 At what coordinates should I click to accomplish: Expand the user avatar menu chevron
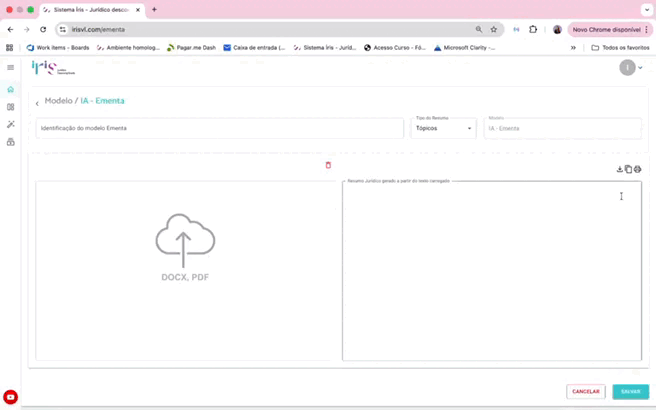click(640, 68)
